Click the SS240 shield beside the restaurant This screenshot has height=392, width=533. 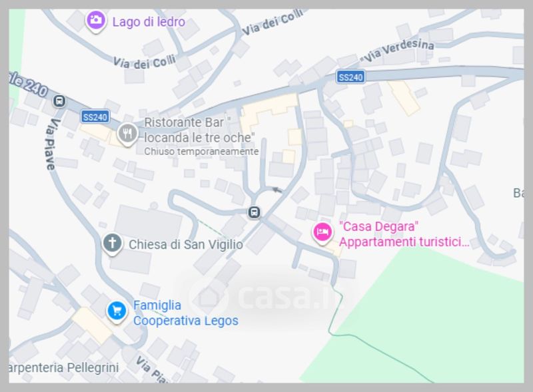pos(95,117)
